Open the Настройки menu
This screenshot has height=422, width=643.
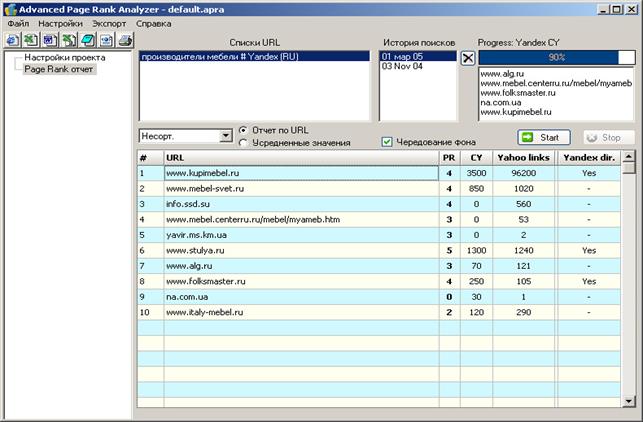coord(60,24)
